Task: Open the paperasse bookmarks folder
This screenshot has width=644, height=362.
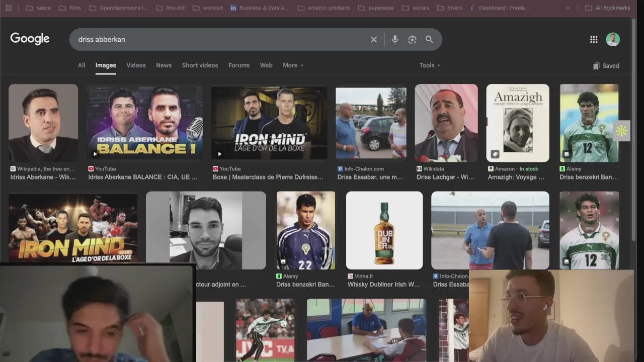Action: point(376,8)
